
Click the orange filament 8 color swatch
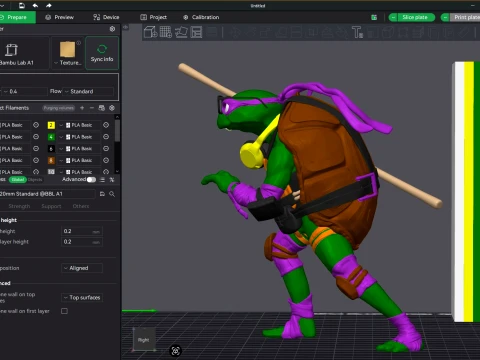tap(51, 160)
